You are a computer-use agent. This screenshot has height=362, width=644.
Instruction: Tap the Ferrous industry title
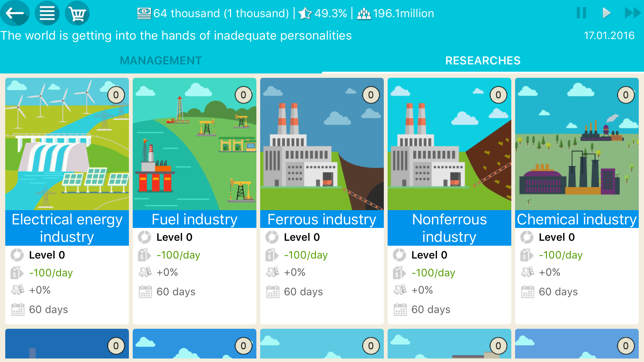coord(322,219)
